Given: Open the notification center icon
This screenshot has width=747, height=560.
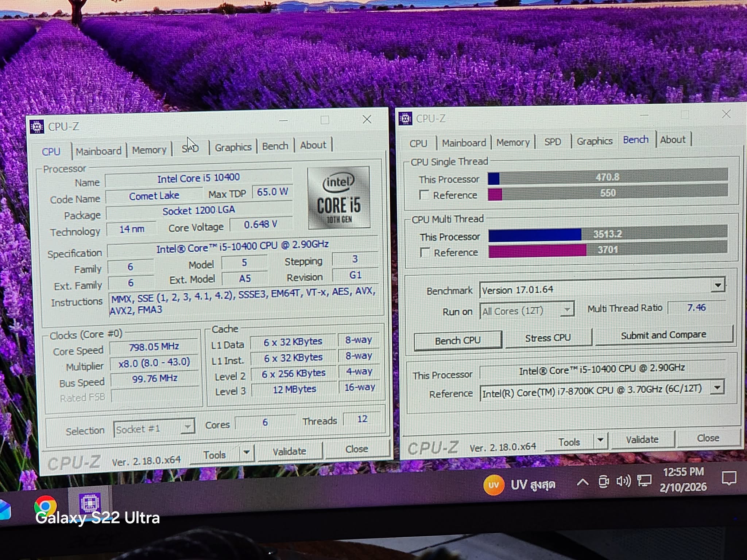Looking at the screenshot, I should (729, 478).
